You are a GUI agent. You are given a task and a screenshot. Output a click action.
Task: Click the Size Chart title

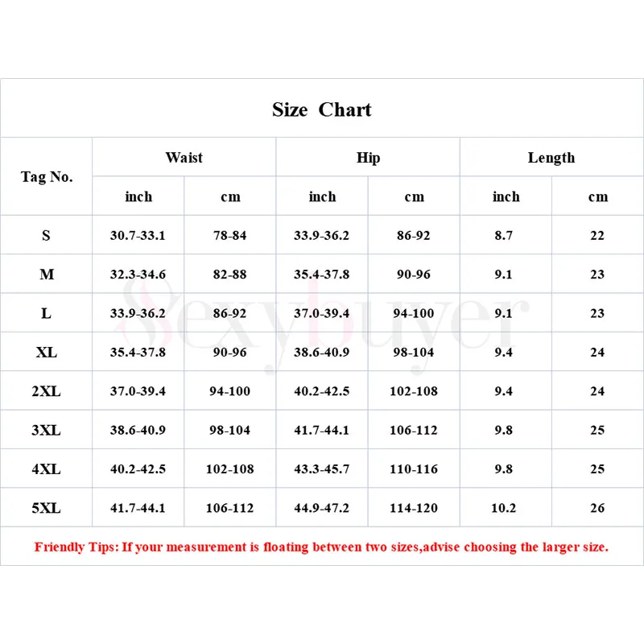tap(322, 110)
